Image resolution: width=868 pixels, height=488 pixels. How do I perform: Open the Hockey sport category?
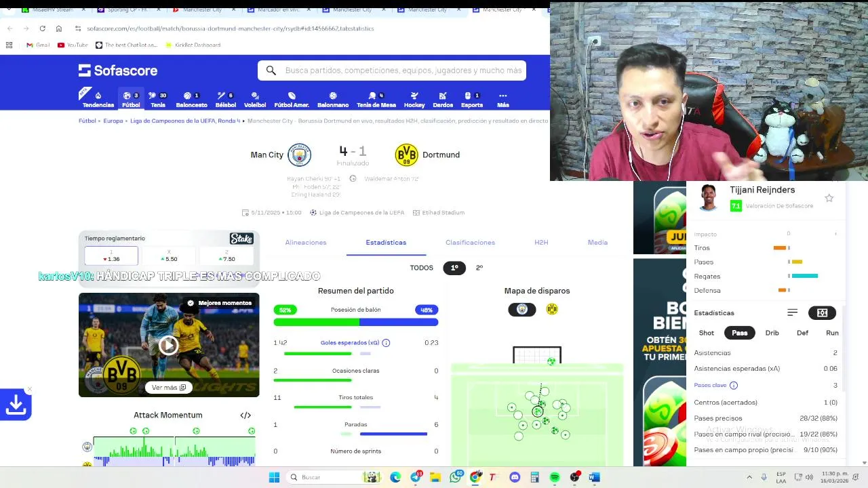click(x=414, y=100)
